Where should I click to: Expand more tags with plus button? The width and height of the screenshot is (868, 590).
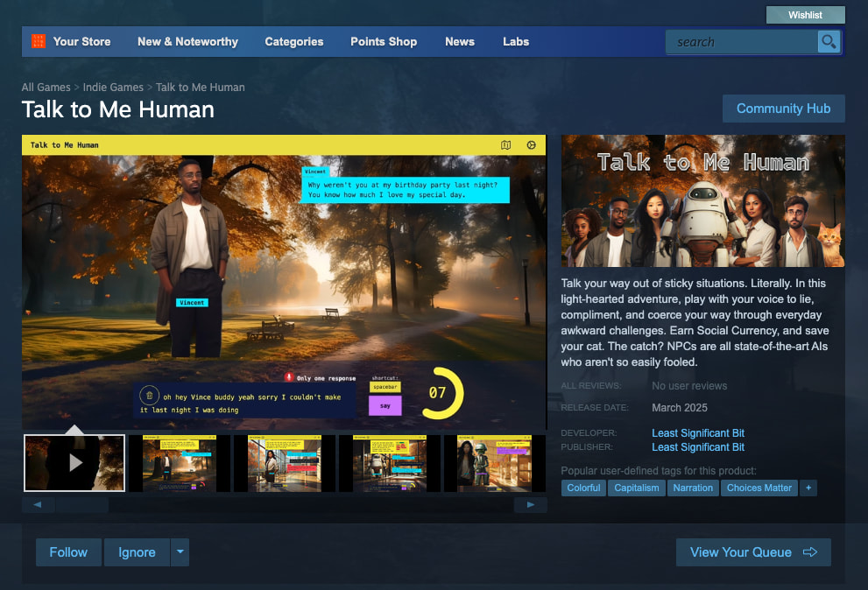point(808,488)
